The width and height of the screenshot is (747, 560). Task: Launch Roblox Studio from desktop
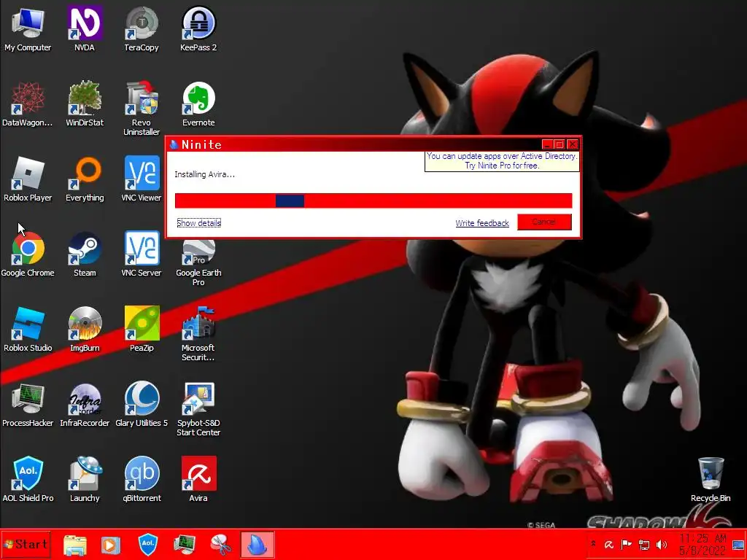click(x=28, y=330)
